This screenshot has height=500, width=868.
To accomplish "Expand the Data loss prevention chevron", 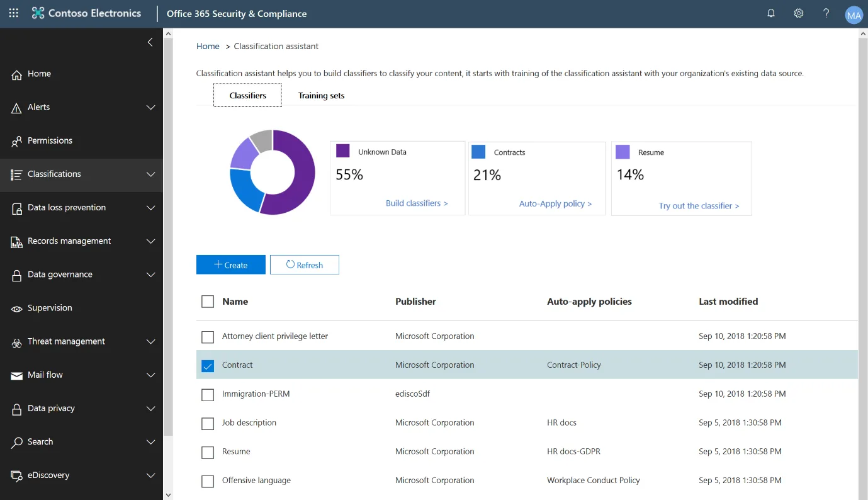I will 150,208.
